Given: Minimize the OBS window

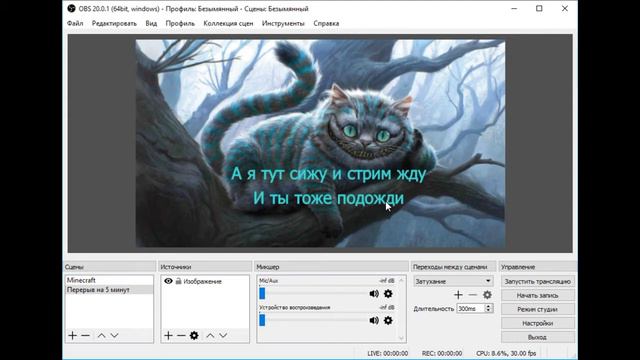Looking at the screenshot, I should [x=514, y=9].
